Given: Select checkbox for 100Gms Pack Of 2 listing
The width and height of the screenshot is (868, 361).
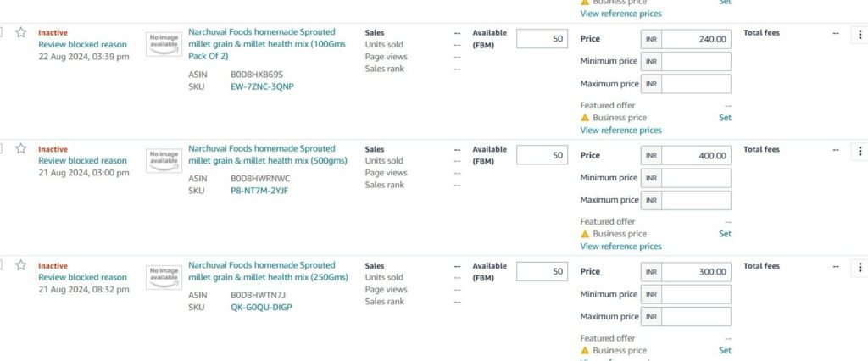Looking at the screenshot, I should pyautogui.click(x=1, y=32).
